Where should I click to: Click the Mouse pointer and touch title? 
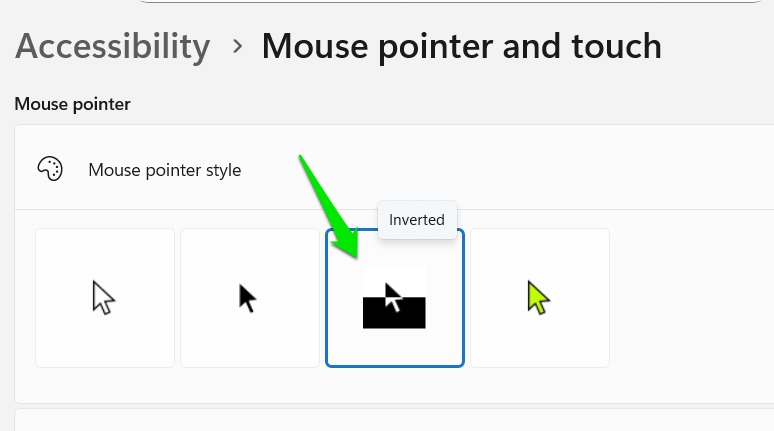coord(461,46)
